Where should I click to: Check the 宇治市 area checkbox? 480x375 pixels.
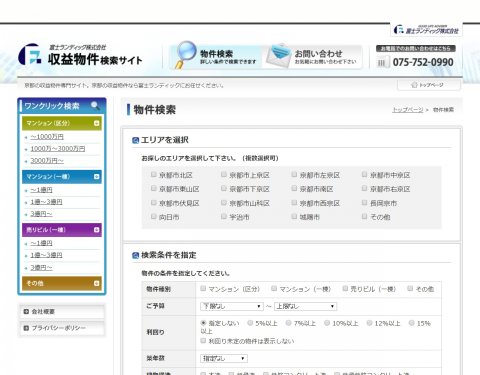tap(224, 217)
